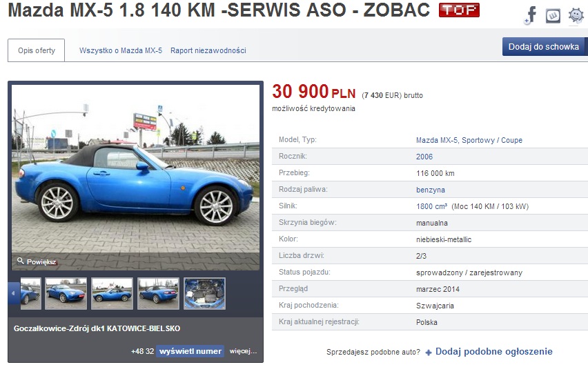Switch to Wszystko o Mazda MX-5 tab
The image size is (588, 367).
(120, 50)
